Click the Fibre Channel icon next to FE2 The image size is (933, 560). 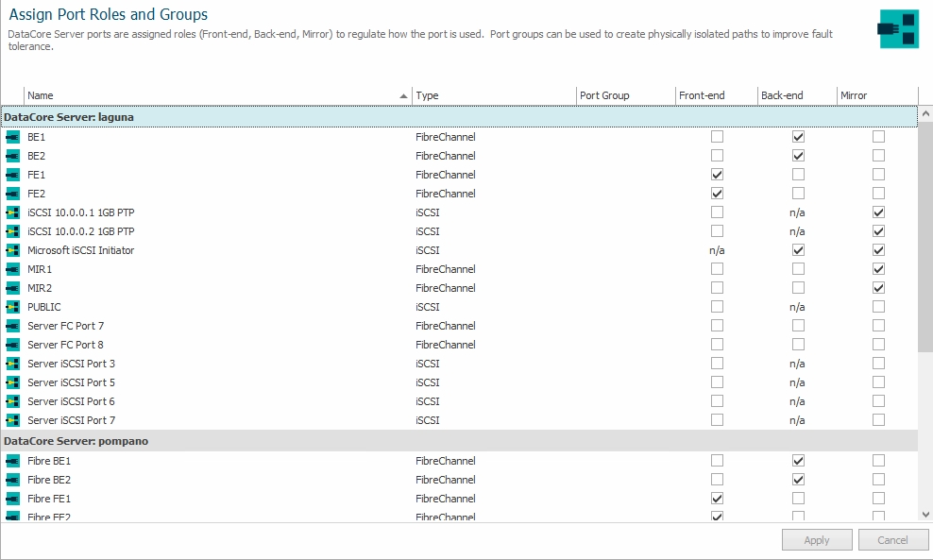point(12,194)
